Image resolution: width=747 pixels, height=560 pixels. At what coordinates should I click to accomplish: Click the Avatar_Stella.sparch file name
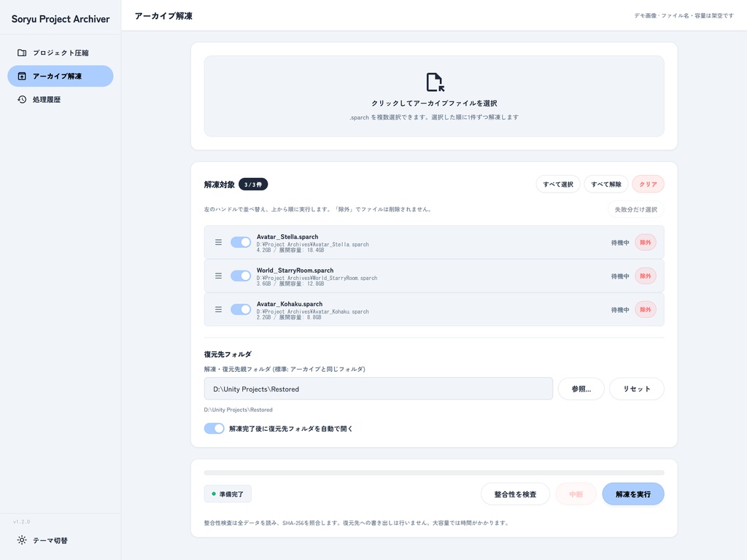click(287, 237)
